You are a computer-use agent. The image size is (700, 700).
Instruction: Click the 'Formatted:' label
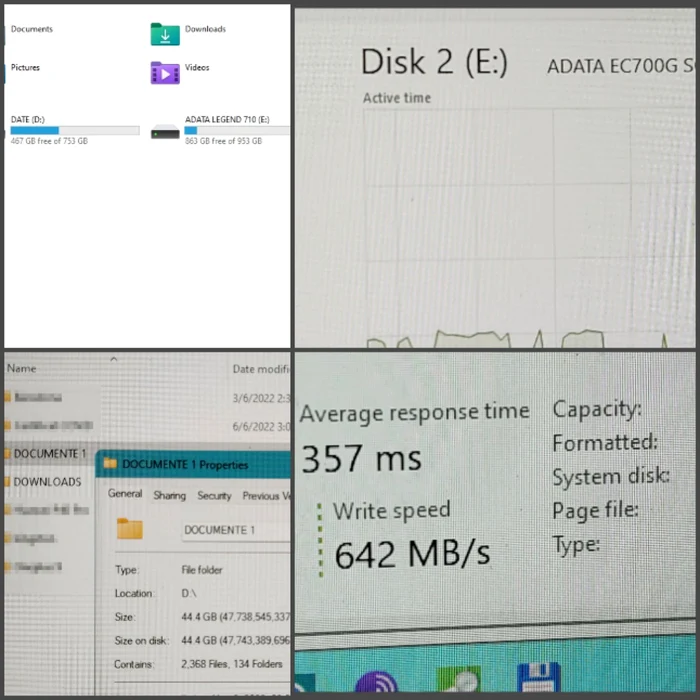(x=605, y=443)
